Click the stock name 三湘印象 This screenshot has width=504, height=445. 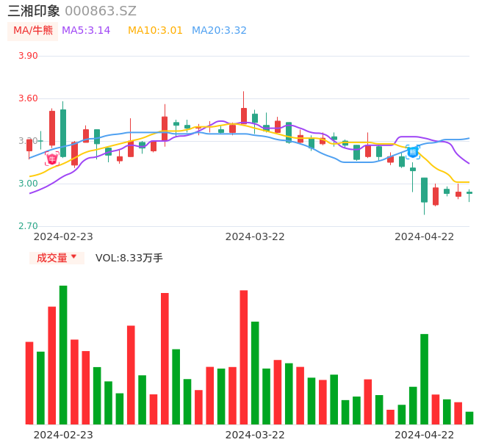point(34,11)
